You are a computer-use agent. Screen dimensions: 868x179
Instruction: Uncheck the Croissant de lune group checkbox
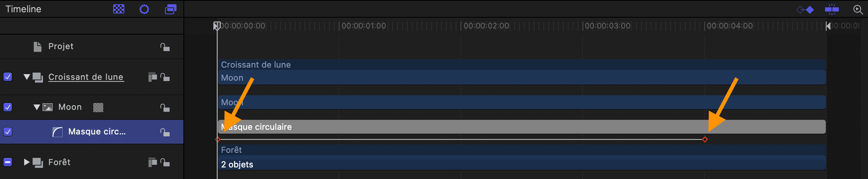[x=8, y=77]
